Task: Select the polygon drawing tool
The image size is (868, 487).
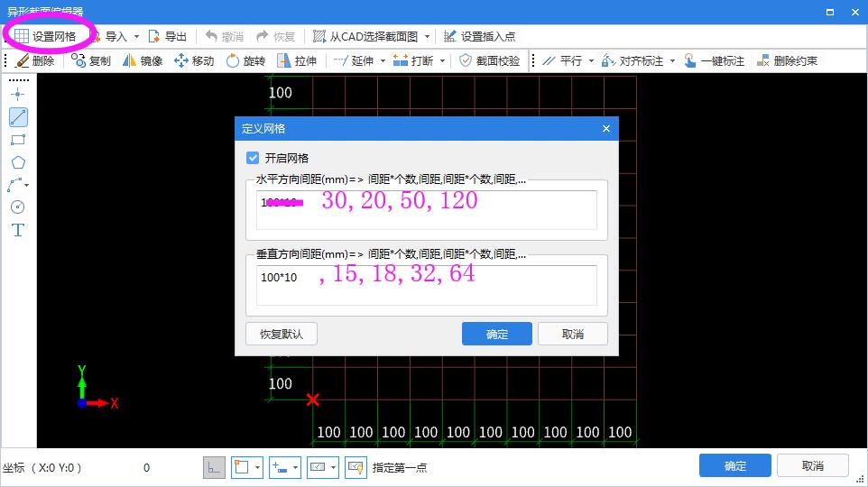Action: coord(18,162)
